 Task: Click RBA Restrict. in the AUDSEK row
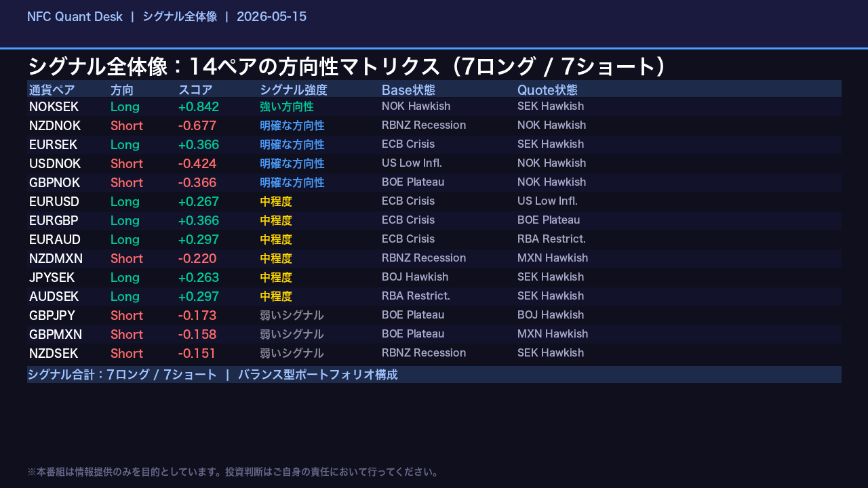pyautogui.click(x=416, y=296)
